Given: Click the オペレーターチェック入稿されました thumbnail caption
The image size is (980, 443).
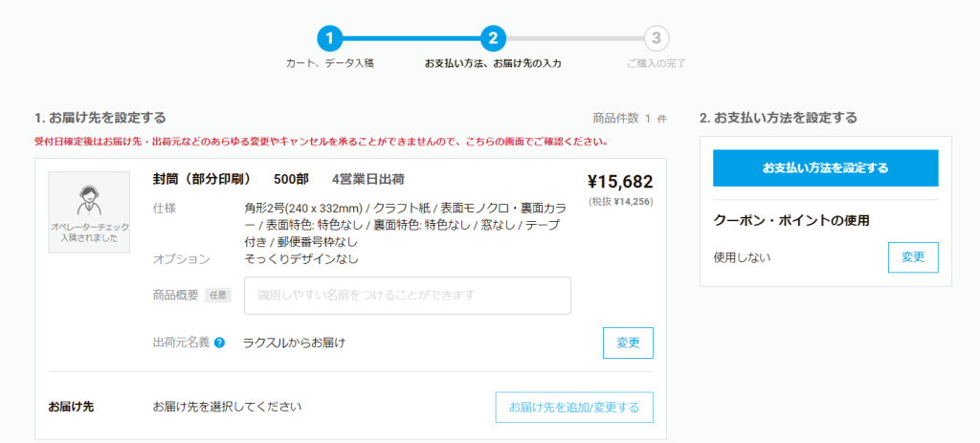Looking at the screenshot, I should coord(89,232).
